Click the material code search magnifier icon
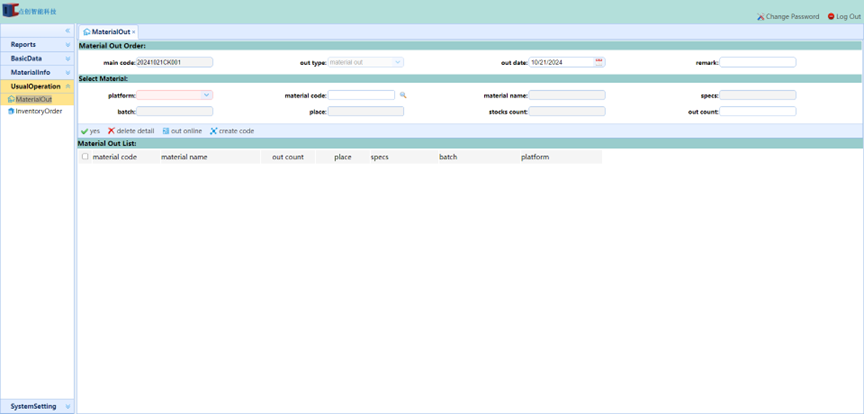Image resolution: width=864 pixels, height=414 pixels. tap(403, 95)
